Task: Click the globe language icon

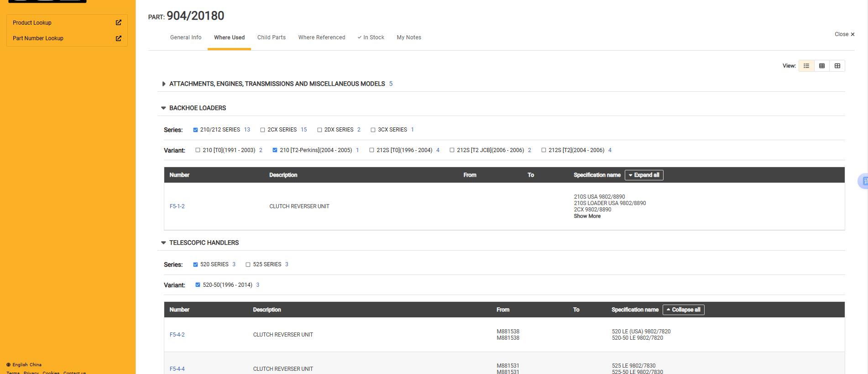Action: [x=8, y=365]
